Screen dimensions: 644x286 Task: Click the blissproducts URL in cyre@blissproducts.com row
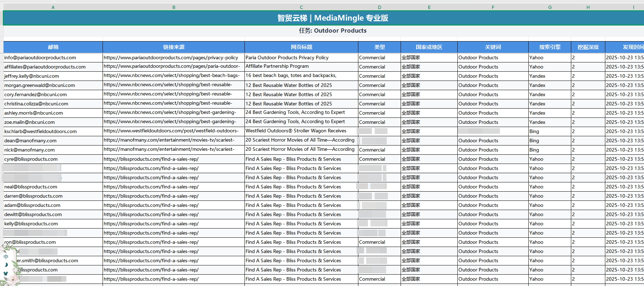(174, 159)
